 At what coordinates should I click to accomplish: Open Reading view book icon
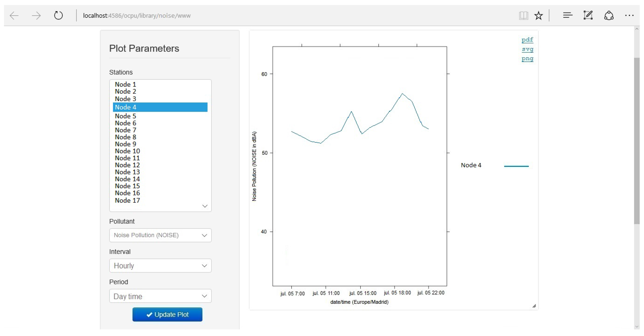point(523,16)
